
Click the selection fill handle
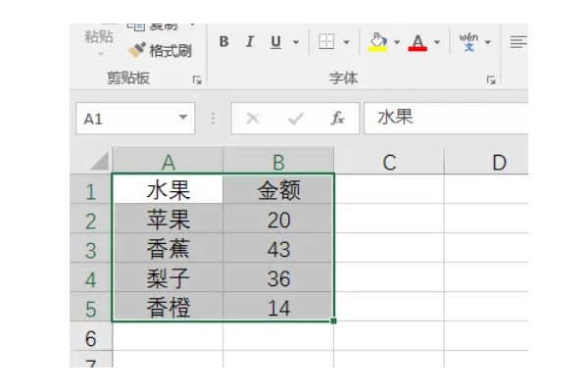click(334, 320)
